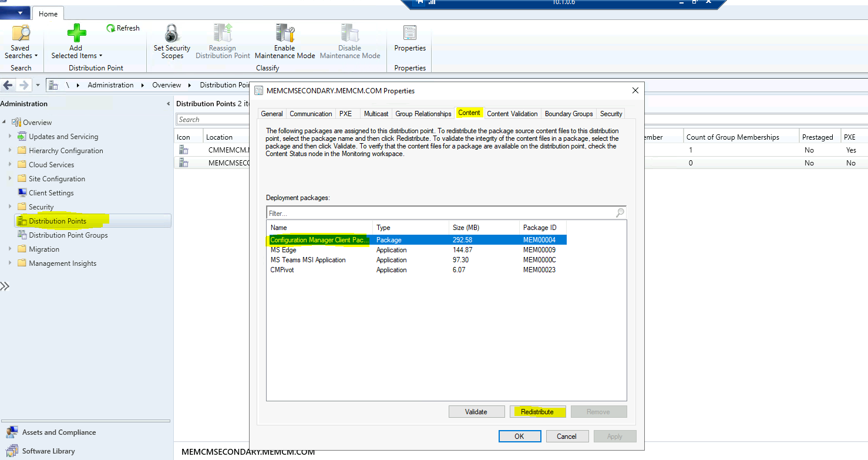Expand the Saved Searches dropdown arrow
Image resolution: width=868 pixels, height=460 pixels.
click(36, 56)
